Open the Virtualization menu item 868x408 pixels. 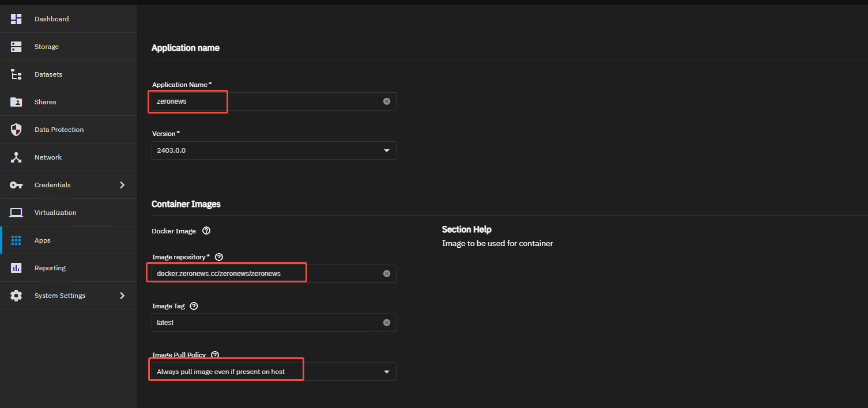click(68, 213)
